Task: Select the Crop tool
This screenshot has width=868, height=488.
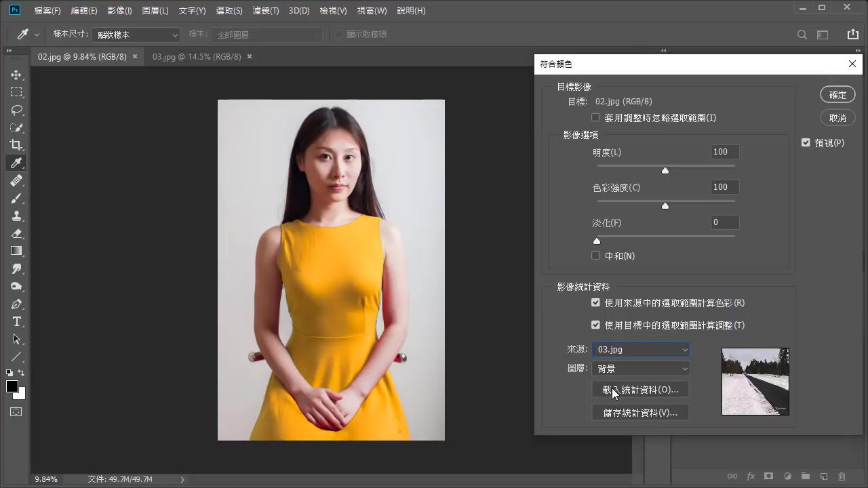Action: [16, 144]
